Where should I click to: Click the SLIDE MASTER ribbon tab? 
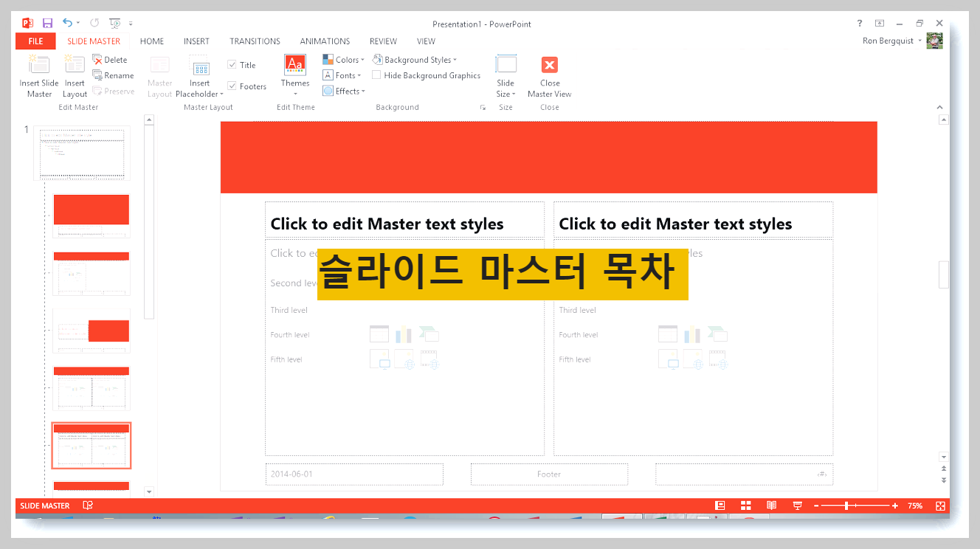coord(94,41)
